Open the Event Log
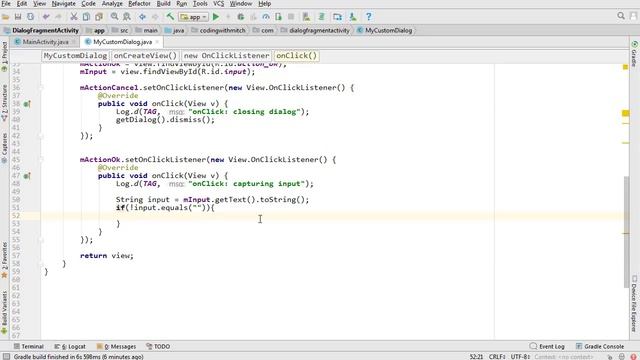This screenshot has height=360, width=640. (x=547, y=346)
